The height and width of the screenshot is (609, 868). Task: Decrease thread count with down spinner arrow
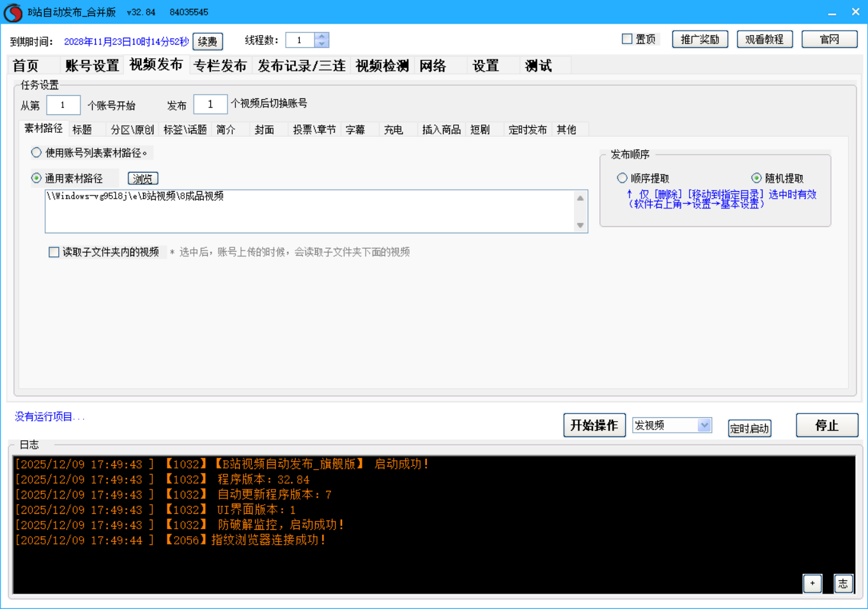[x=322, y=44]
